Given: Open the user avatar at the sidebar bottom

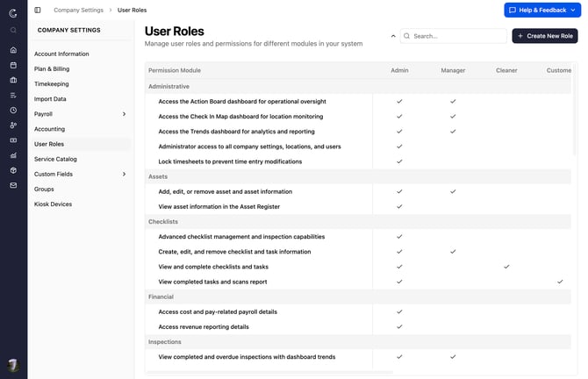Looking at the screenshot, I should click(13, 365).
